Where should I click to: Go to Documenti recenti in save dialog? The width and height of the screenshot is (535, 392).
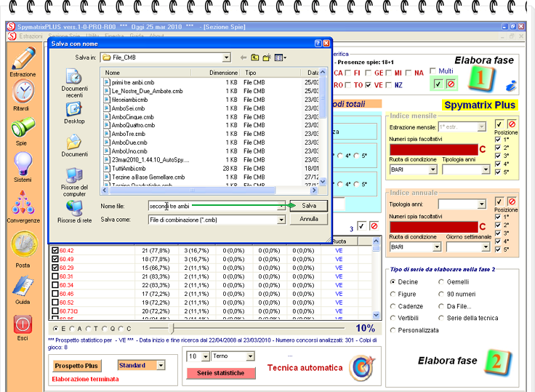74,83
